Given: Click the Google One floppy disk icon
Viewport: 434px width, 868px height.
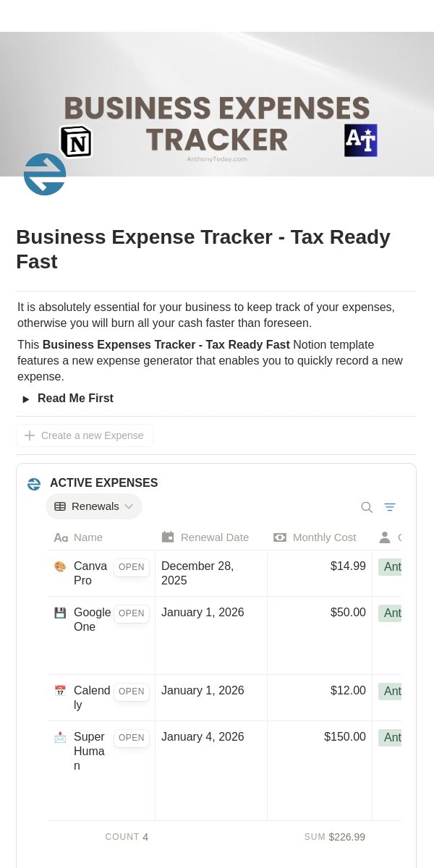Looking at the screenshot, I should pos(60,613).
